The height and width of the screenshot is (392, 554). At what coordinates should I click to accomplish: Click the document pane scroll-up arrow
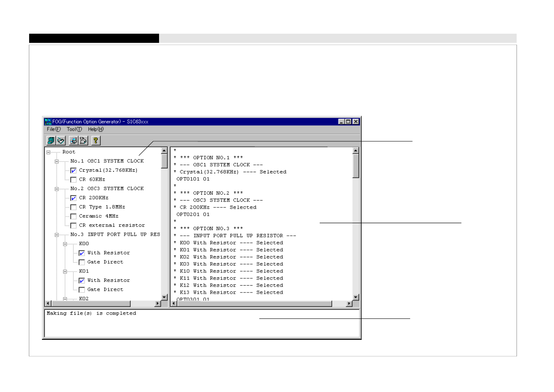(356, 151)
